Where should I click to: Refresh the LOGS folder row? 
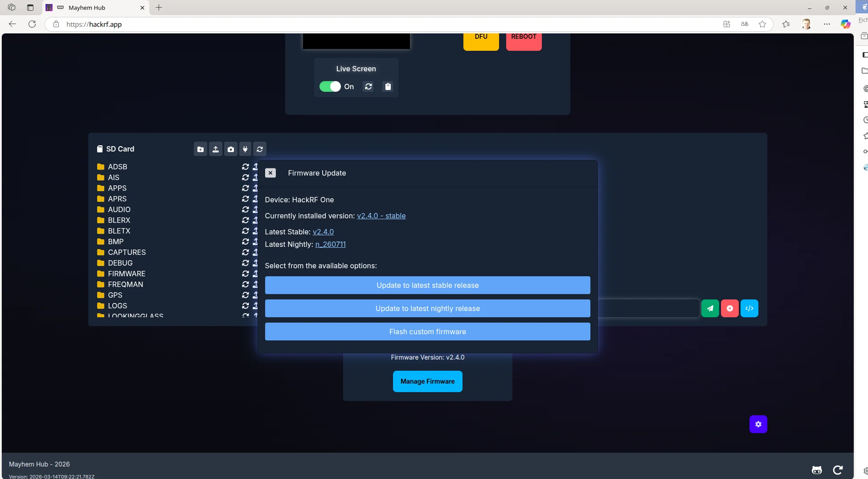(x=246, y=306)
